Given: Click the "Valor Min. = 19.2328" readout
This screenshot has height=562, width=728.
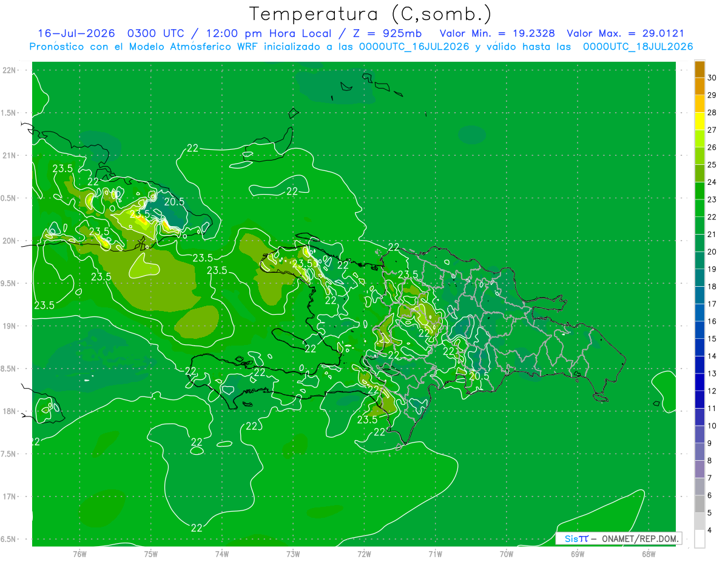Looking at the screenshot, I should pos(497,33).
